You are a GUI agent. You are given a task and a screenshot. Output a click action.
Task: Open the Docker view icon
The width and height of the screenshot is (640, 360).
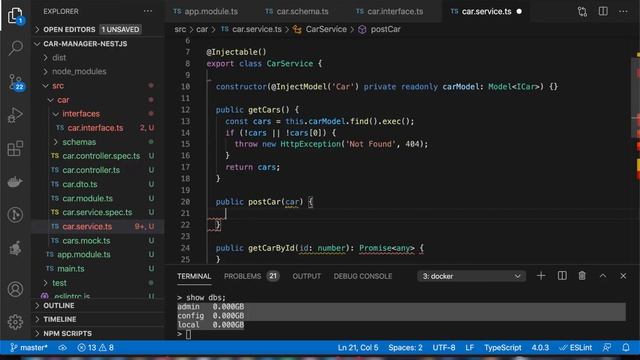point(16,182)
